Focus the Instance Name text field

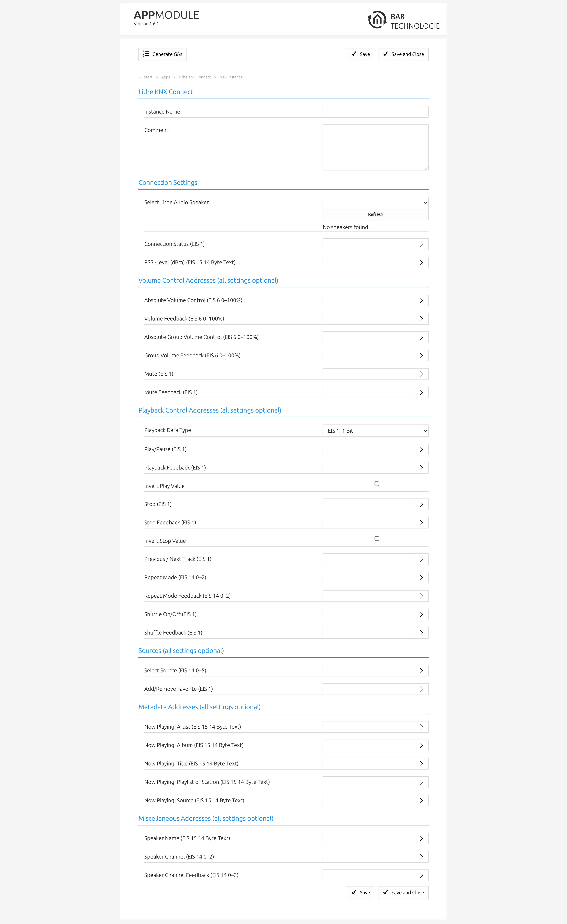pos(375,112)
